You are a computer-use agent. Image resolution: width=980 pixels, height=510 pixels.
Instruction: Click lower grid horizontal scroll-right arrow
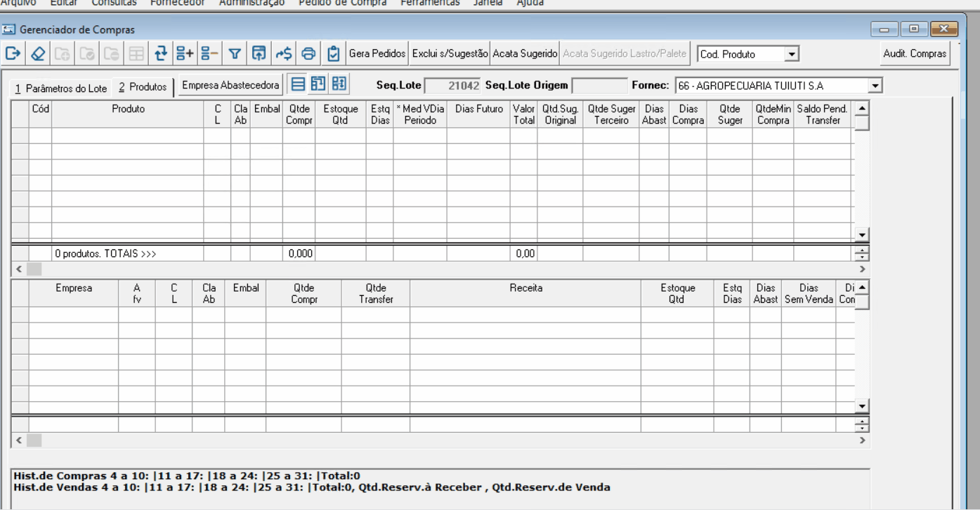[x=862, y=440]
